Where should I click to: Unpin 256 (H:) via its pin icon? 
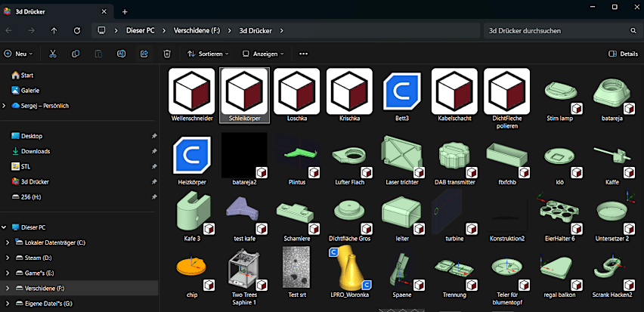154,197
